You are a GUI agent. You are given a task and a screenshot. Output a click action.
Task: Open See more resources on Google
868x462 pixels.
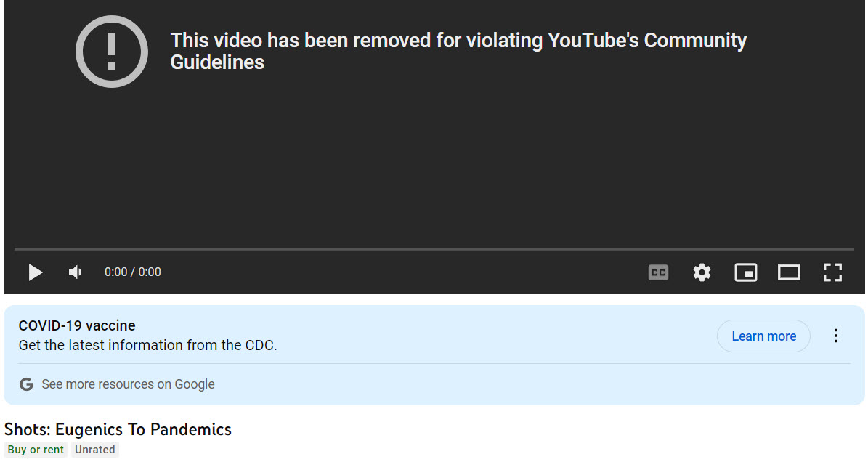(x=128, y=384)
